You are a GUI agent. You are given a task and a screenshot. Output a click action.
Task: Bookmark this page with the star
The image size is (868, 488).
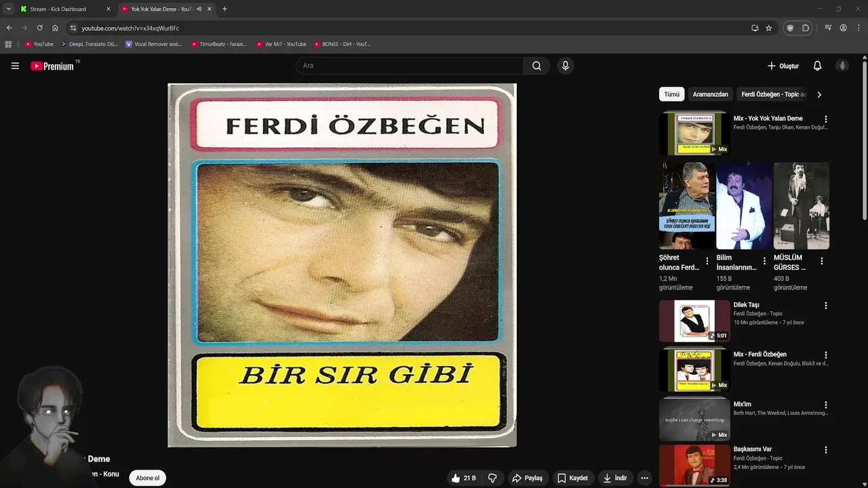coord(768,28)
